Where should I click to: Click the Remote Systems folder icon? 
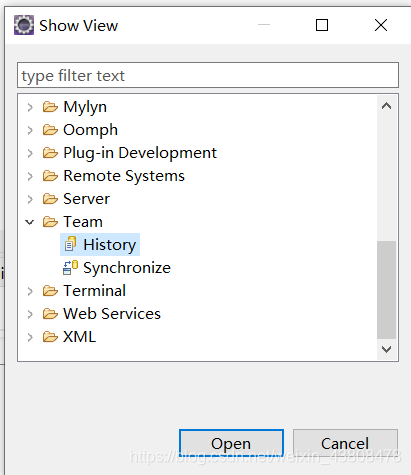click(x=50, y=176)
